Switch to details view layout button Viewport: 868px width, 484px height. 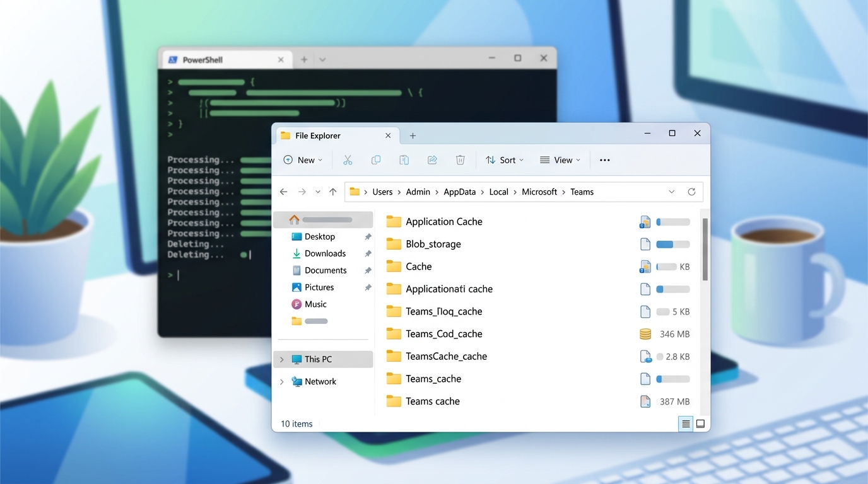686,424
